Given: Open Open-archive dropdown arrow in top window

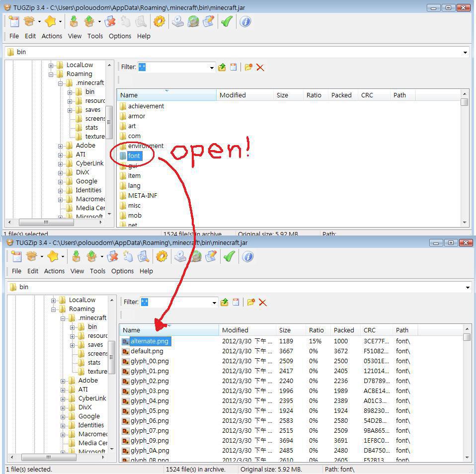Looking at the screenshot, I should 39,21.
